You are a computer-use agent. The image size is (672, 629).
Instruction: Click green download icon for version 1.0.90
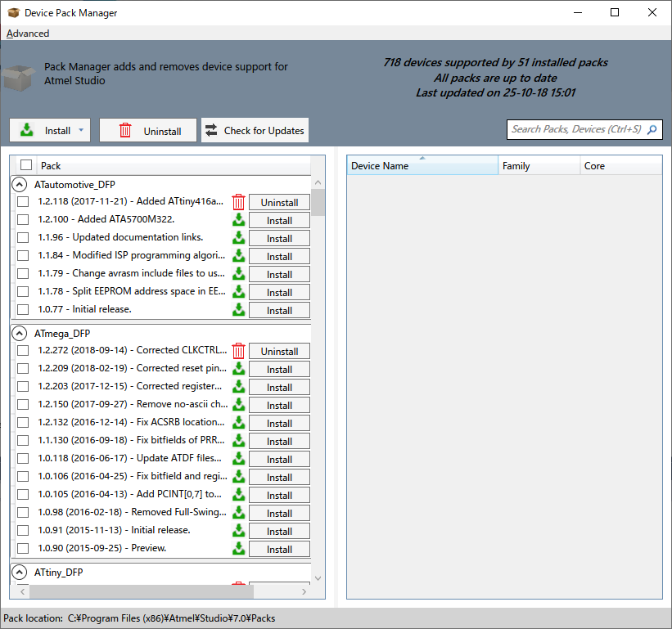coord(238,549)
